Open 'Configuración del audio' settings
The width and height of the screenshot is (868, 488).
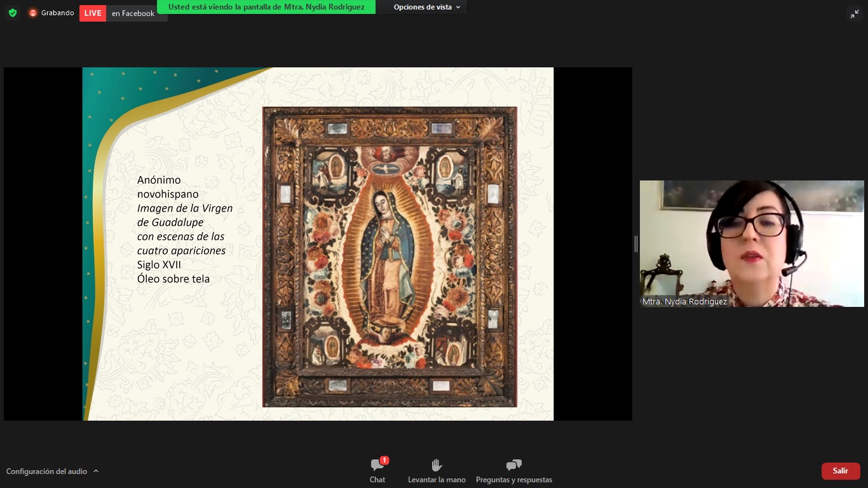pos(46,471)
